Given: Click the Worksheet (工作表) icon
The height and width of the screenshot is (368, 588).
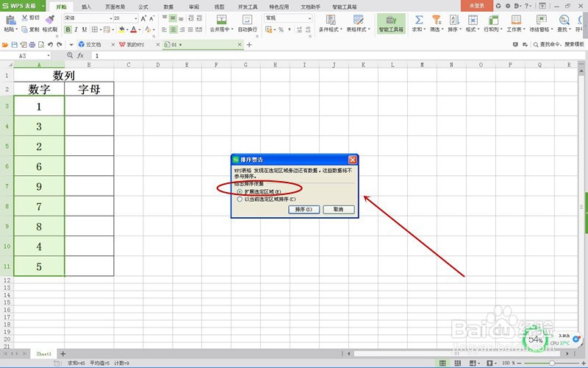Looking at the screenshot, I should (516, 20).
